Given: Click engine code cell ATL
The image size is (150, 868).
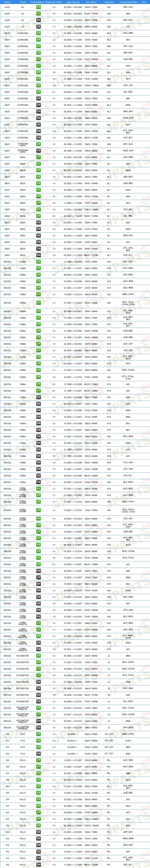Looking at the screenshot, I should [x=128, y=27].
